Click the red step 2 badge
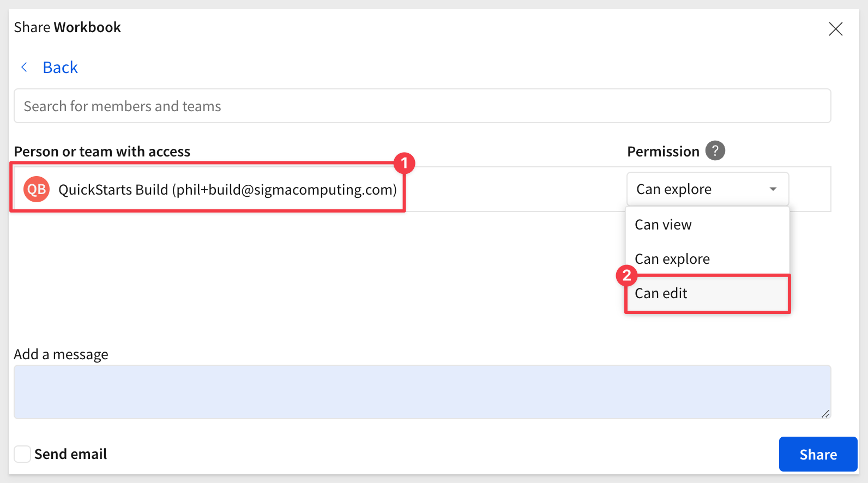 (627, 275)
